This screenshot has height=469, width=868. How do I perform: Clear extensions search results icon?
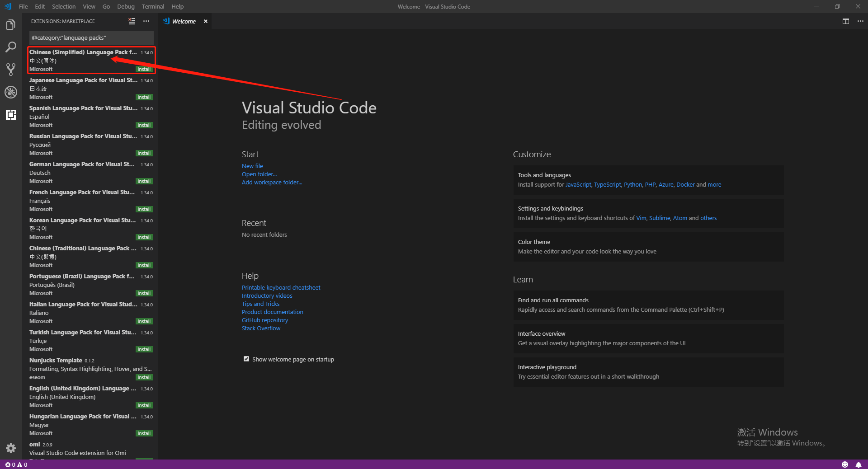[x=132, y=21]
